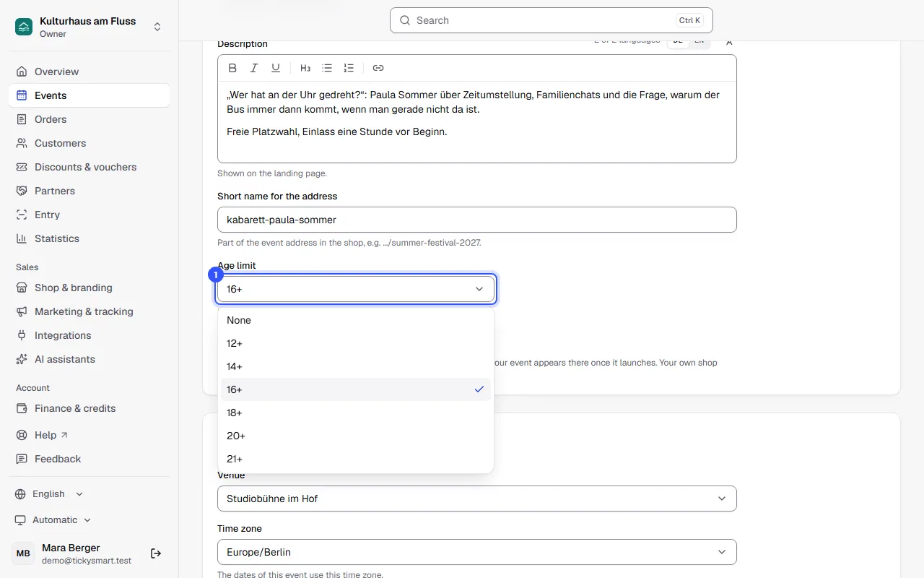
Task: Expand the Kulturhaus am Fluss organization switcher
Action: (x=90, y=27)
